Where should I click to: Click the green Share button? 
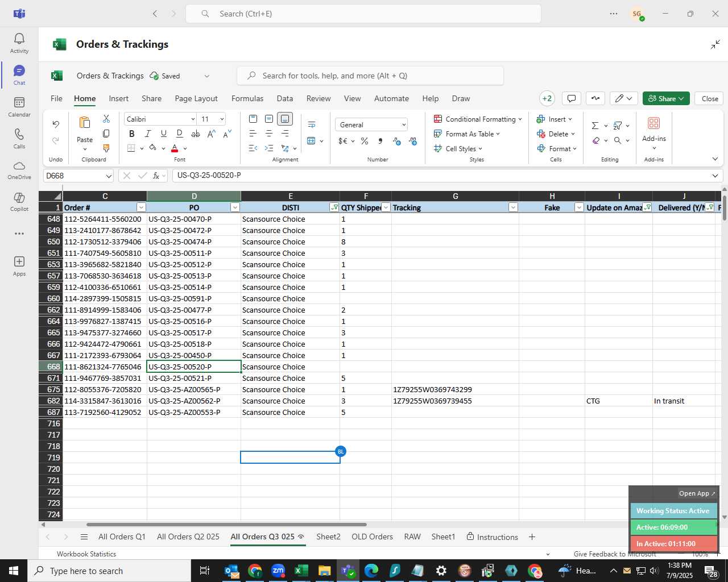666,98
